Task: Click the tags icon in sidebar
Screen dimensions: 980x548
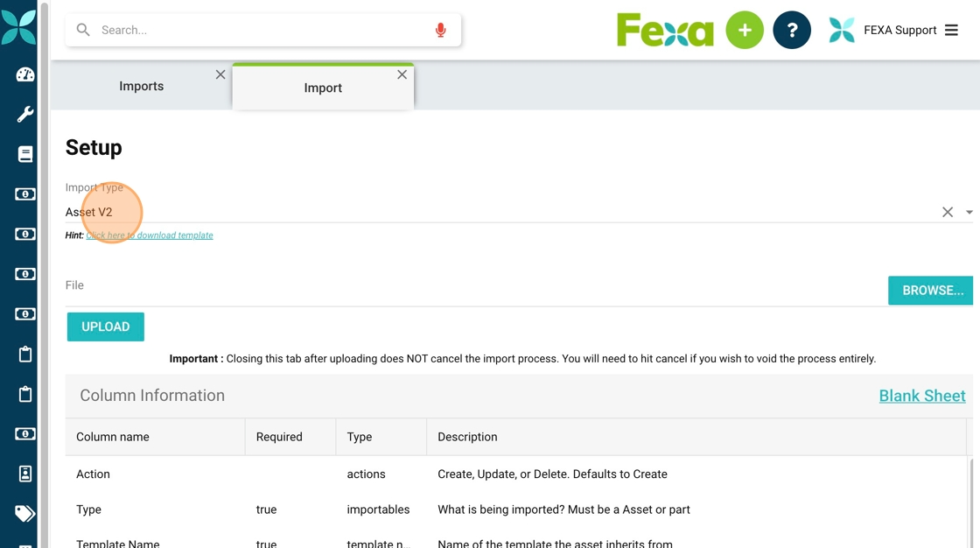Action: coord(24,513)
